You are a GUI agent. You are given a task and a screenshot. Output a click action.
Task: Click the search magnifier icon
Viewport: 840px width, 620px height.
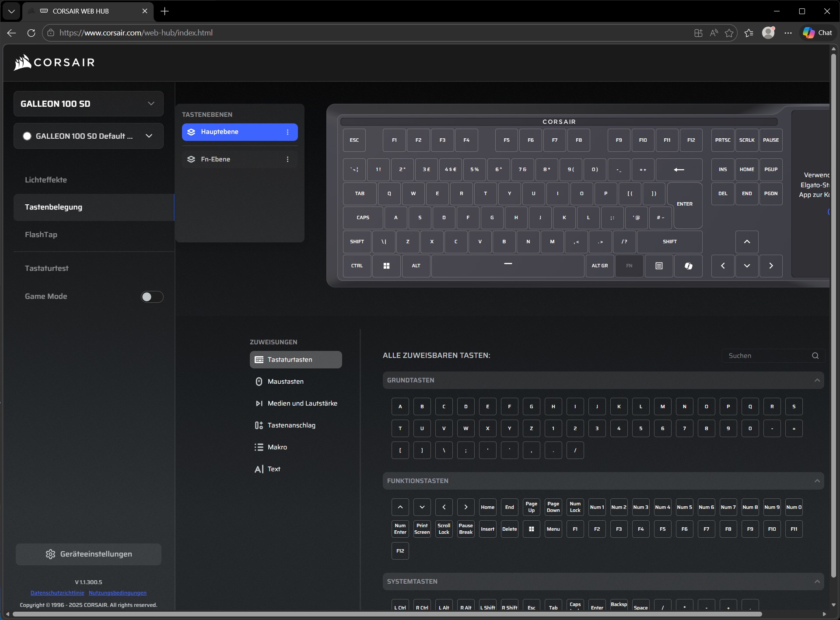coord(815,356)
